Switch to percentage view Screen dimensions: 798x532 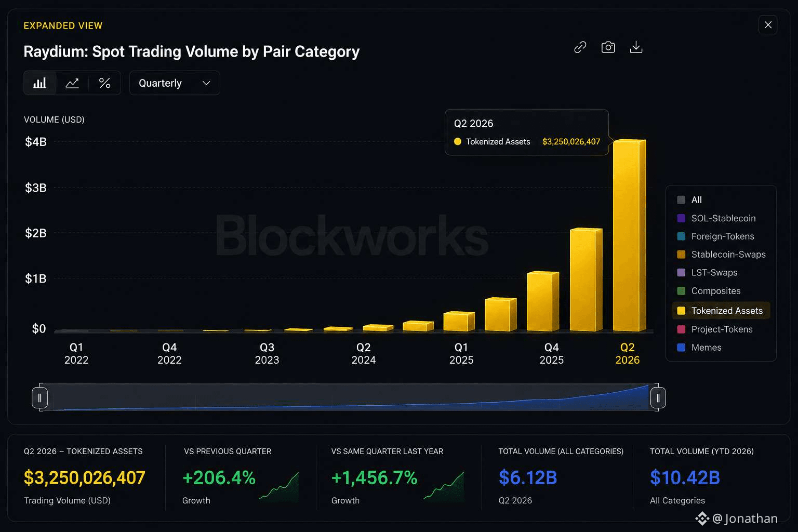104,83
